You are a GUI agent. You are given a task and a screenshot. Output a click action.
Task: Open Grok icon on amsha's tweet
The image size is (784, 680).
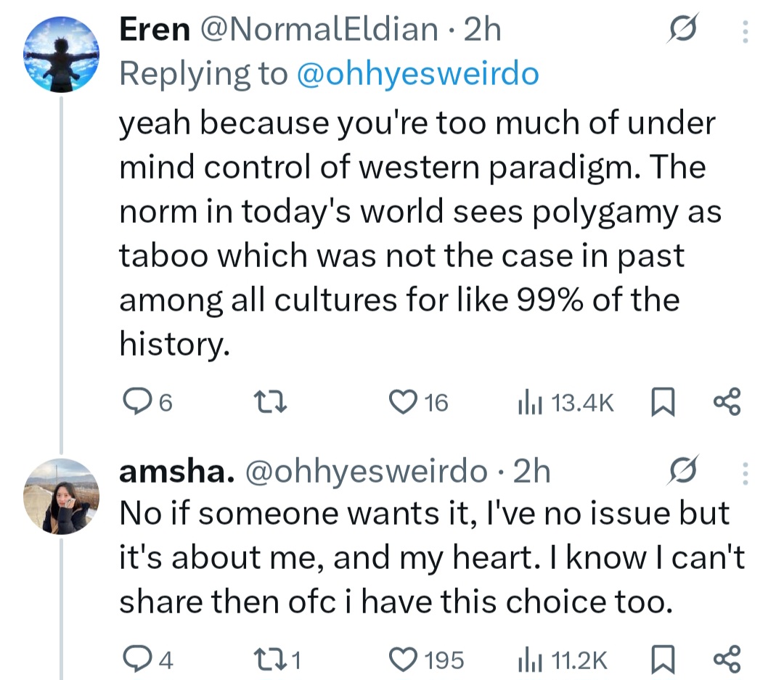(685, 472)
